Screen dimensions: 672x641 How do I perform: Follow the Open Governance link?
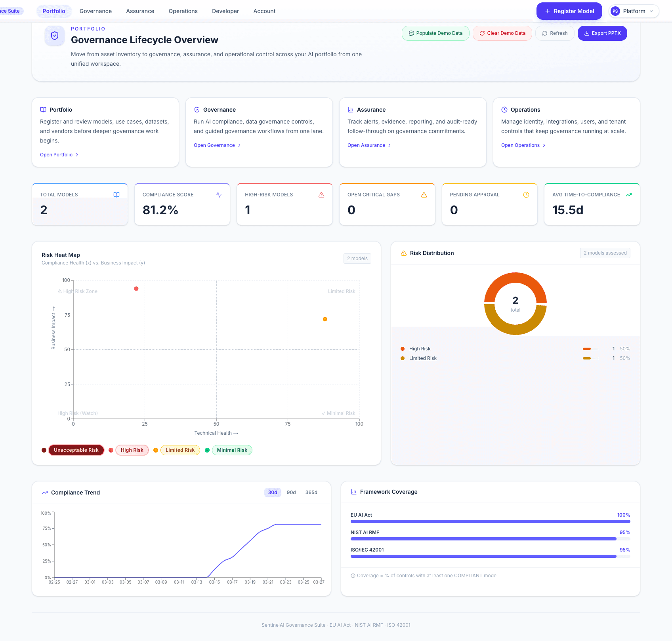click(x=217, y=145)
